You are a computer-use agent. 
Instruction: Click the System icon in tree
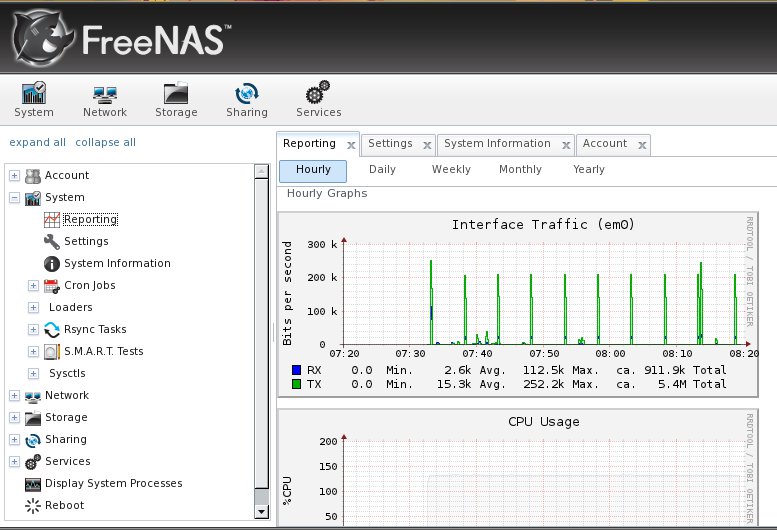point(33,198)
